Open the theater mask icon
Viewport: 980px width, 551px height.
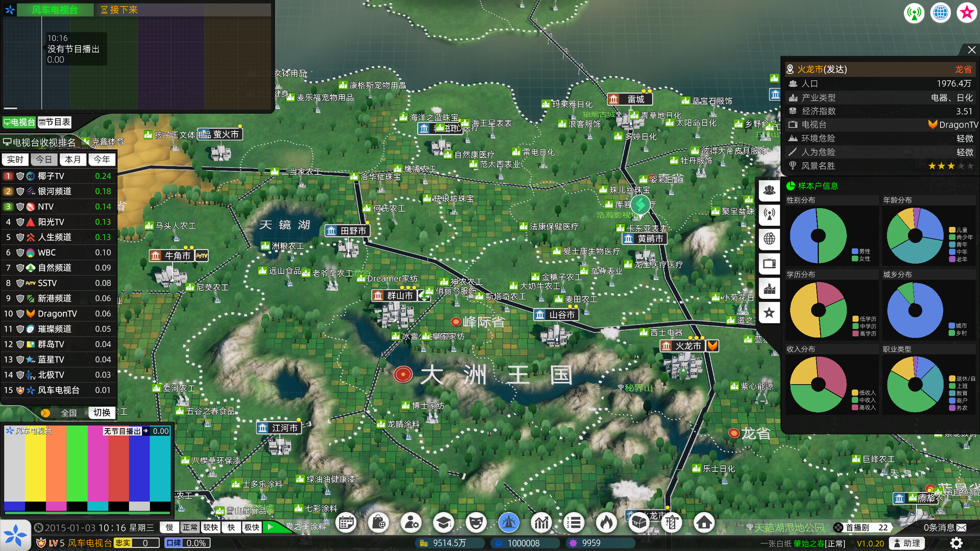click(x=476, y=522)
